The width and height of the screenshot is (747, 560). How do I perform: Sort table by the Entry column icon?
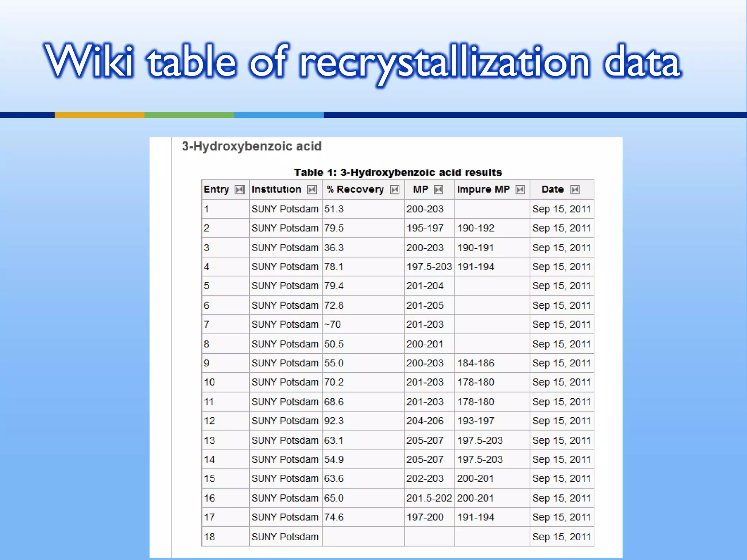coord(240,190)
